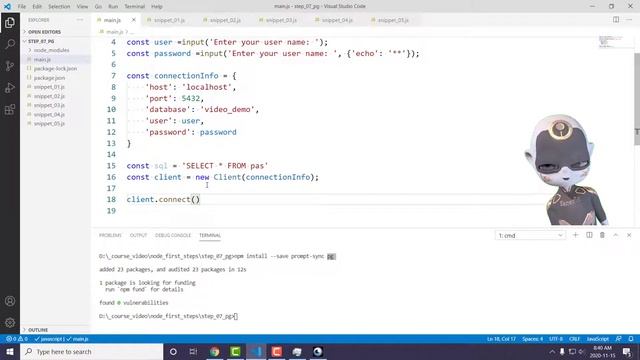Click Ln 18, Col 17 status entry

pos(501,339)
